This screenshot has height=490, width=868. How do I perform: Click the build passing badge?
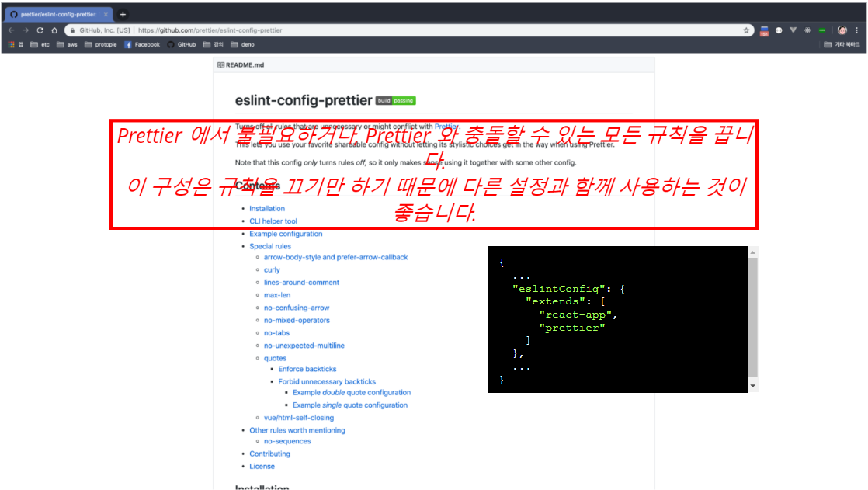[x=396, y=100]
